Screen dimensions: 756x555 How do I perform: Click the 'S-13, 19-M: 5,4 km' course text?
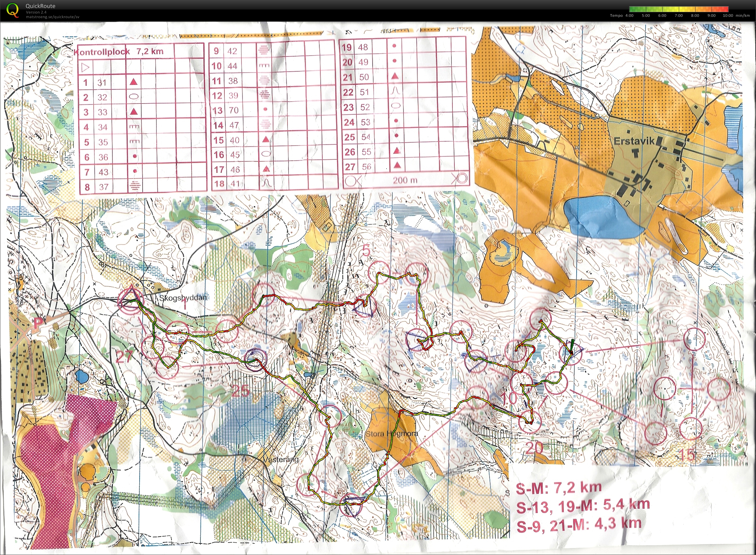pyautogui.click(x=583, y=506)
